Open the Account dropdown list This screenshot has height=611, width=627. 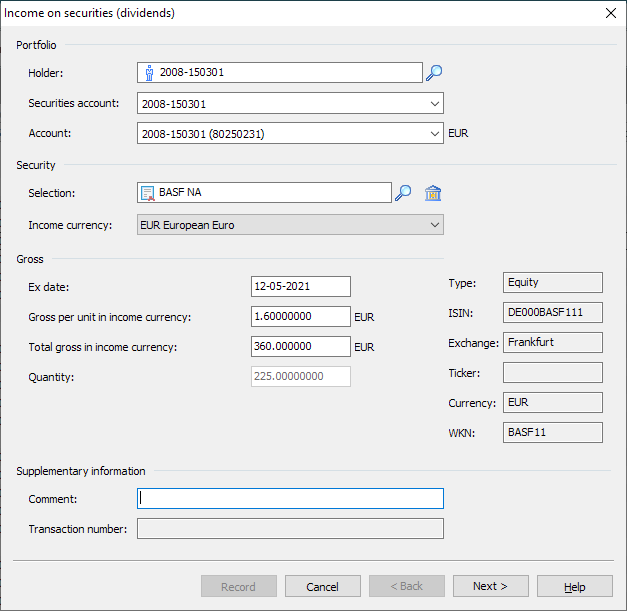434,133
